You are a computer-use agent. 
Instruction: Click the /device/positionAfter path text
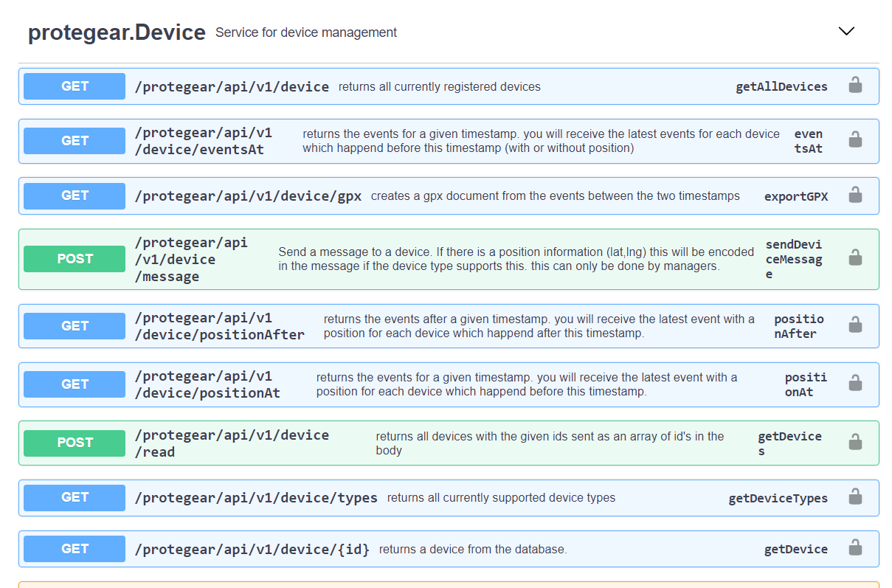[219, 326]
